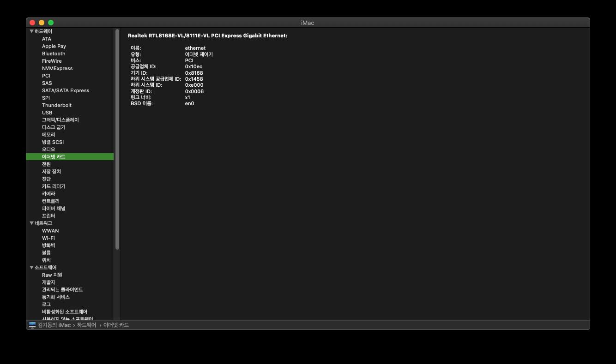
Task: Click the 0x8168 device ID value
Action: pyautogui.click(x=194, y=73)
